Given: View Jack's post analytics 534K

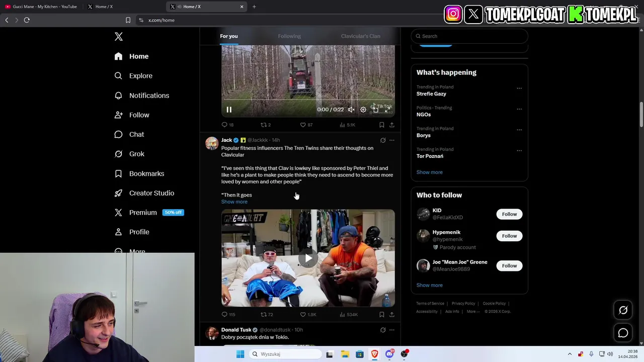Looking at the screenshot, I should (x=348, y=315).
